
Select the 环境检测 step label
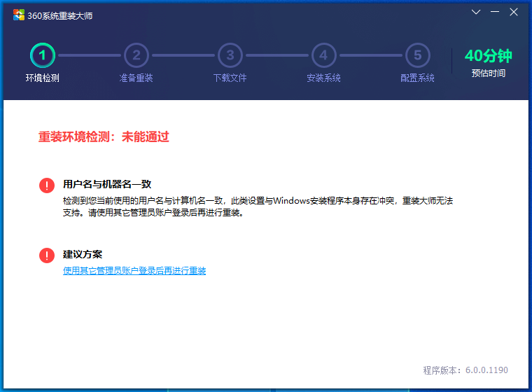point(43,78)
